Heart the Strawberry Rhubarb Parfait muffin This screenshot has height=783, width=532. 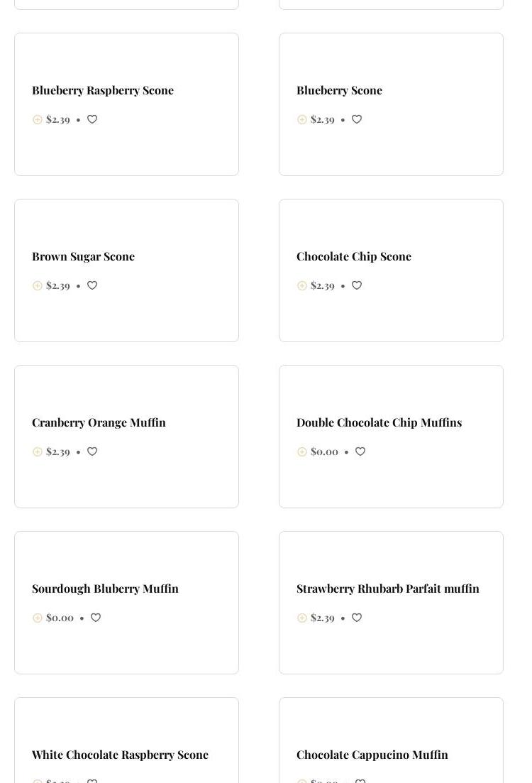point(357,618)
